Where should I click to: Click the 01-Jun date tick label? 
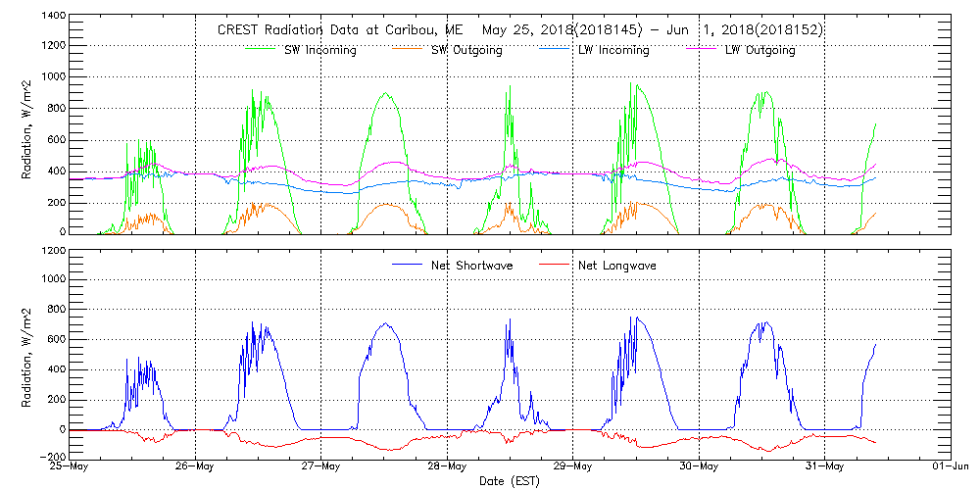(950, 466)
